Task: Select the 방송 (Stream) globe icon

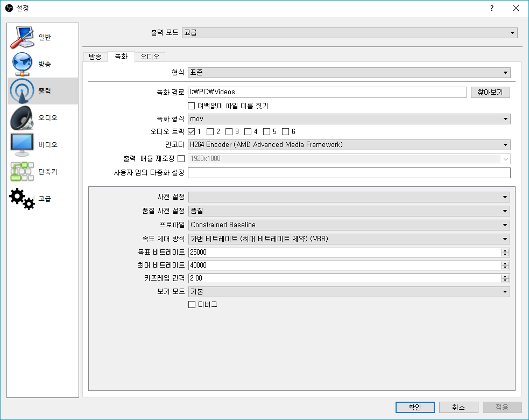Action: (x=23, y=64)
